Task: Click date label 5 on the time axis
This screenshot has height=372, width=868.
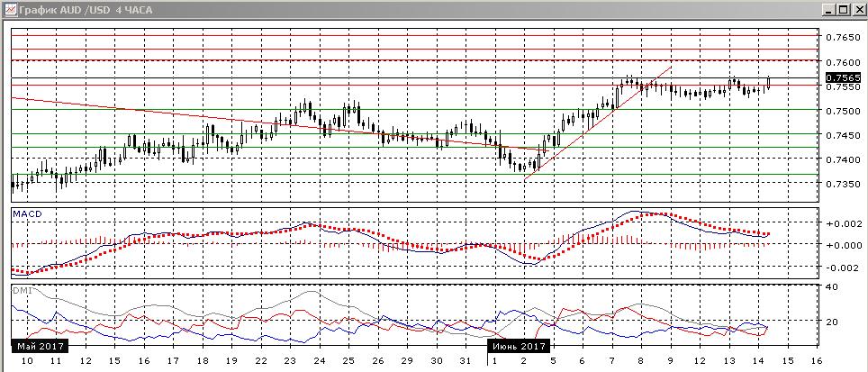Action: [554, 361]
